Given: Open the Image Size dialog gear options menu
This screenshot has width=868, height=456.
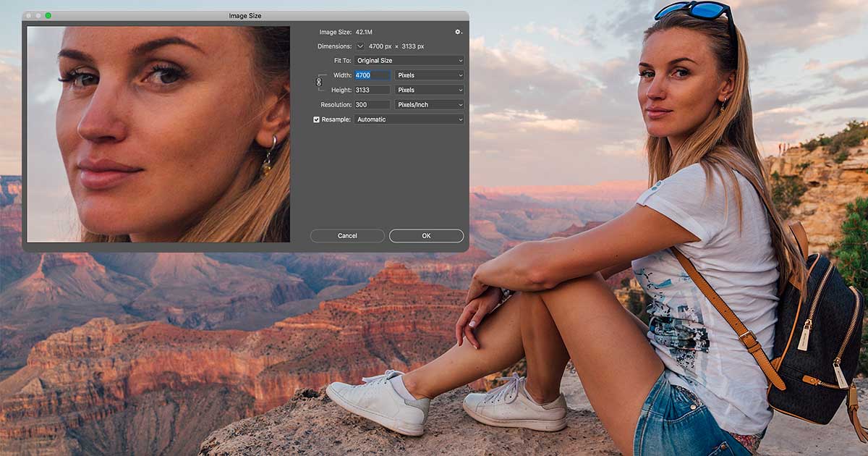Looking at the screenshot, I should coord(458,31).
